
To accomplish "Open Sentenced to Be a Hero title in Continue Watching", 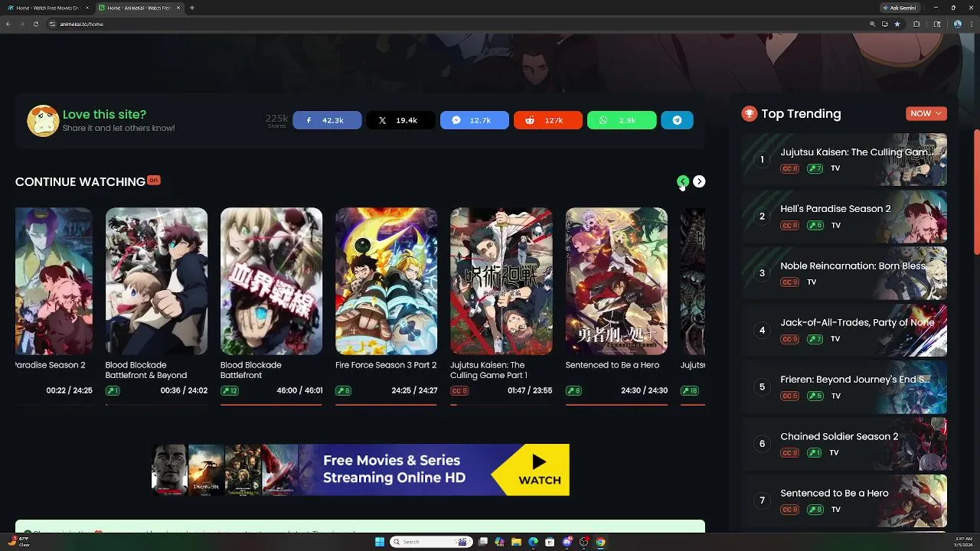I will [612, 365].
